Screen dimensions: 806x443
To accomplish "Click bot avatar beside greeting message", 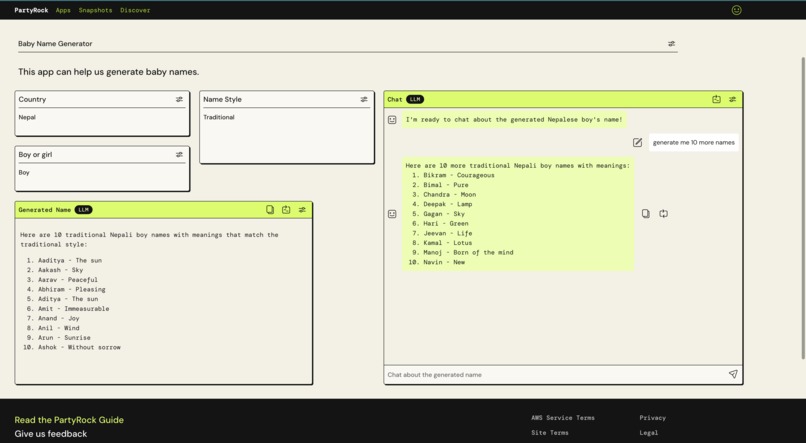I will point(392,120).
